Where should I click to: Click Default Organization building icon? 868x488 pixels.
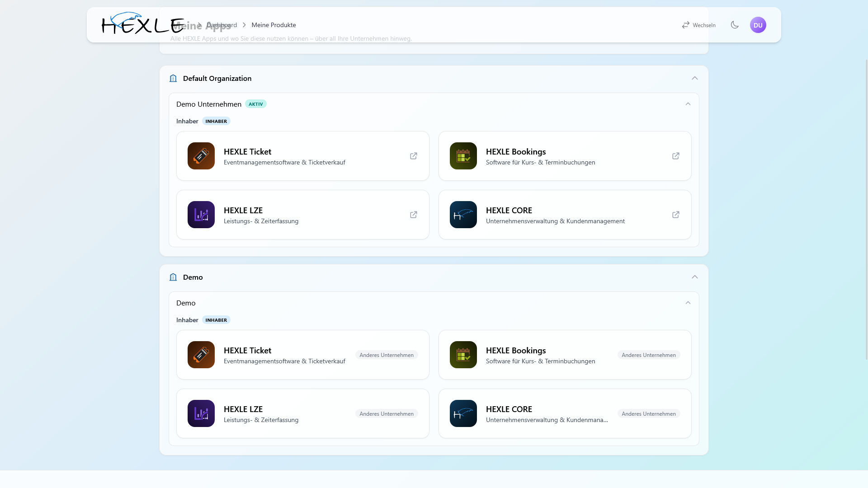tap(173, 78)
